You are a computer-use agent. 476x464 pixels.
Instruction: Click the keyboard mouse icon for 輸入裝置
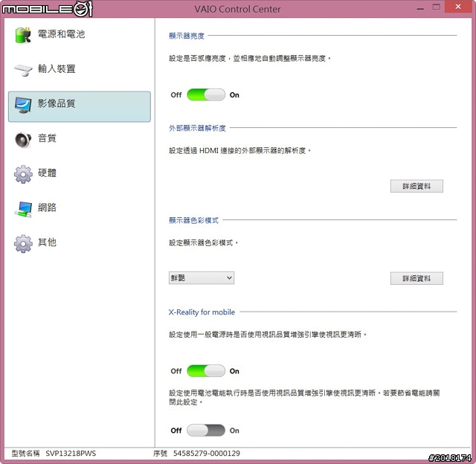(23, 70)
